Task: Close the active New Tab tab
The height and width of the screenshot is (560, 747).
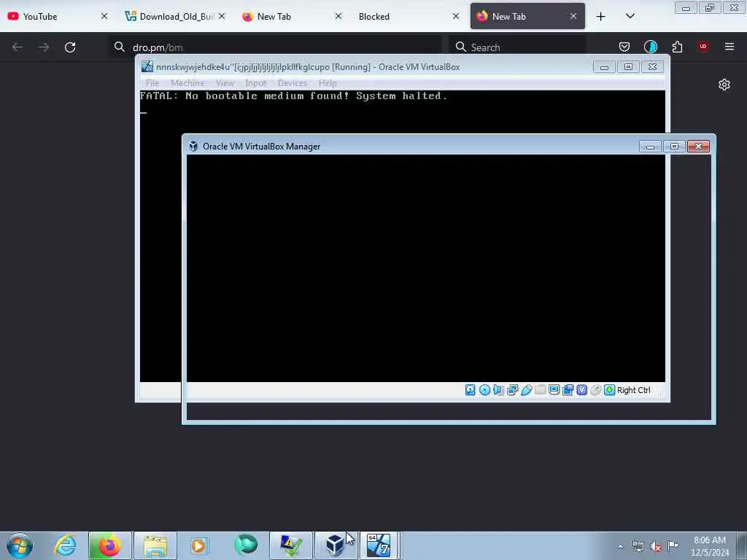Action: 573,16
